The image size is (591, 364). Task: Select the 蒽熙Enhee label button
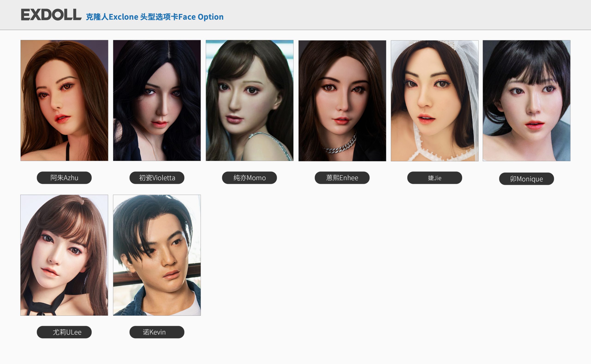(x=342, y=178)
